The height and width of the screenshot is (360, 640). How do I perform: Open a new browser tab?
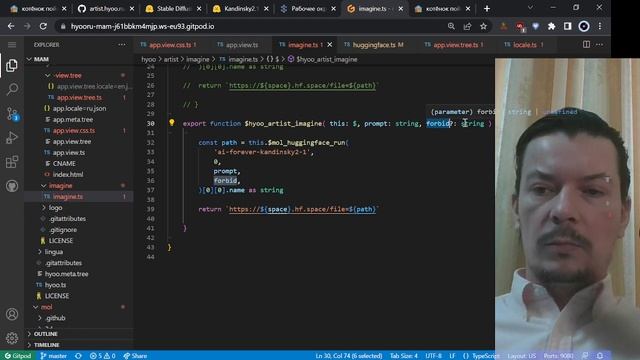coord(487,9)
